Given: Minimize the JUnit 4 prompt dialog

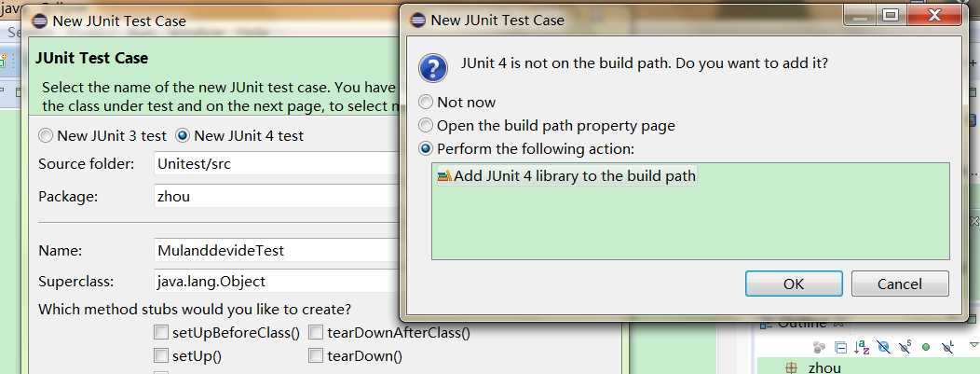Looking at the screenshot, I should pos(860,16).
